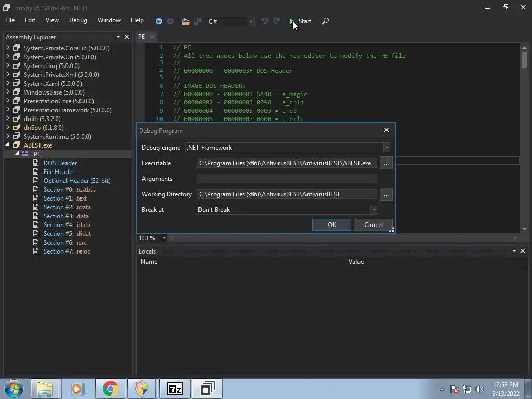
Task: Browse for Working Directory with ellipsis button
Action: tap(386, 194)
